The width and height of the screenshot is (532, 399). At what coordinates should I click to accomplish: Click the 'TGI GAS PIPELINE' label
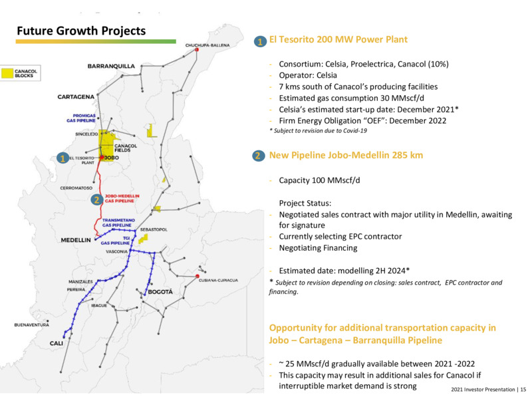point(115,241)
